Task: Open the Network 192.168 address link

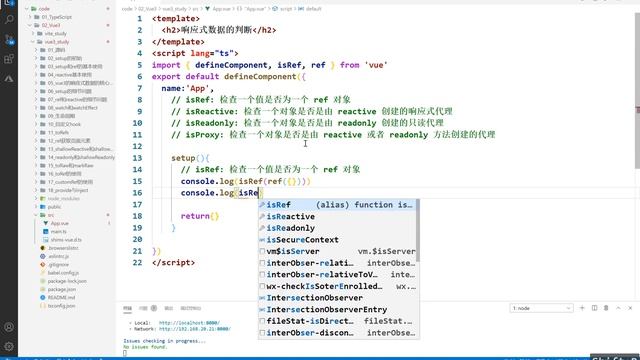Action: [x=195, y=329]
